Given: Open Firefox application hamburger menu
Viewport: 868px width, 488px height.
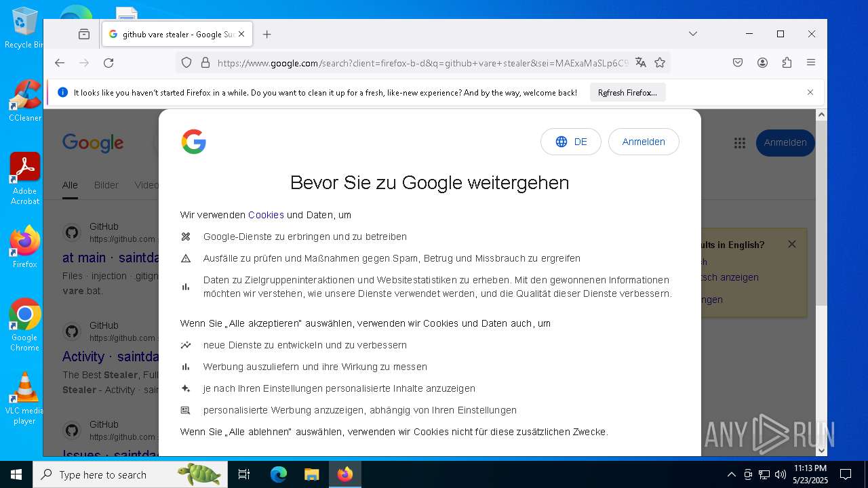Looking at the screenshot, I should pos(811,62).
